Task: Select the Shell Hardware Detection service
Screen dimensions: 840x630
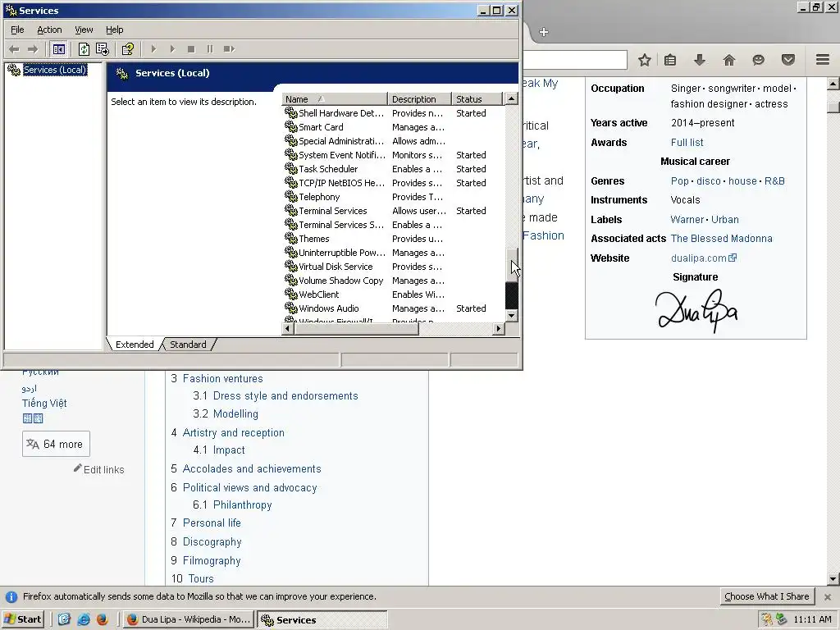Action: click(x=393, y=113)
